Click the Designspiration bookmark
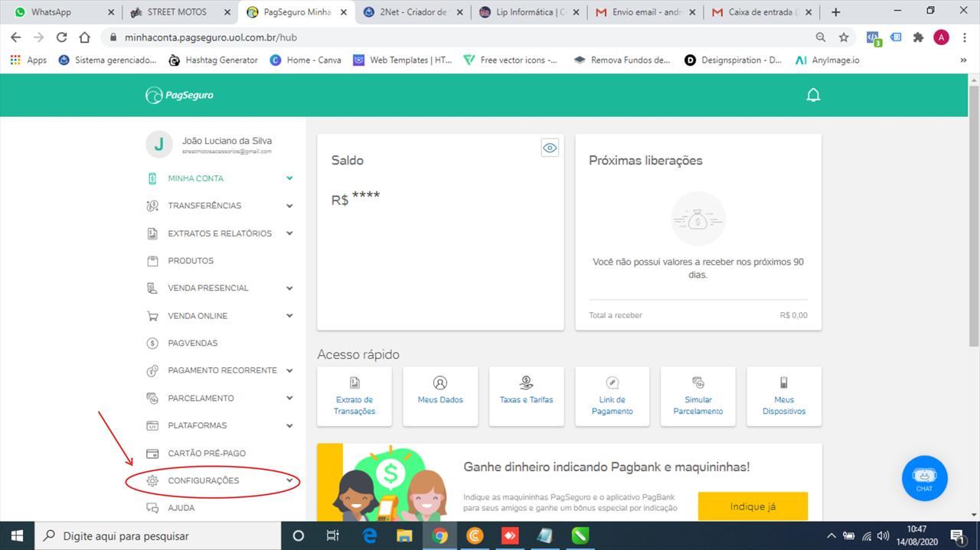 [x=733, y=60]
